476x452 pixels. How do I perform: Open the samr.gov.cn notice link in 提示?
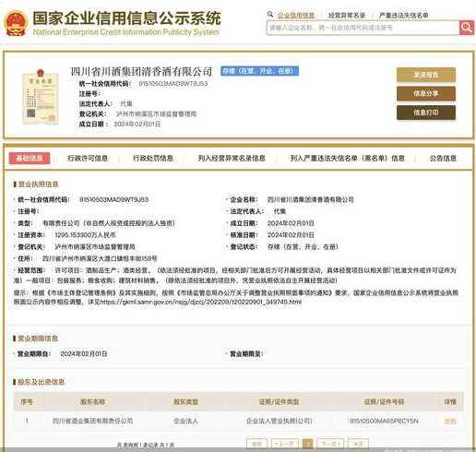pos(201,302)
